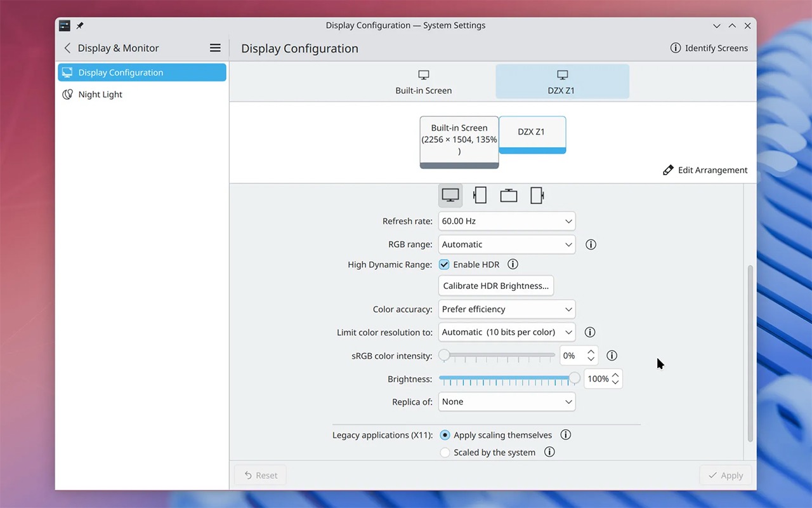This screenshot has height=508, width=812.
Task: Open the limit color resolution info icon
Action: 589,332
